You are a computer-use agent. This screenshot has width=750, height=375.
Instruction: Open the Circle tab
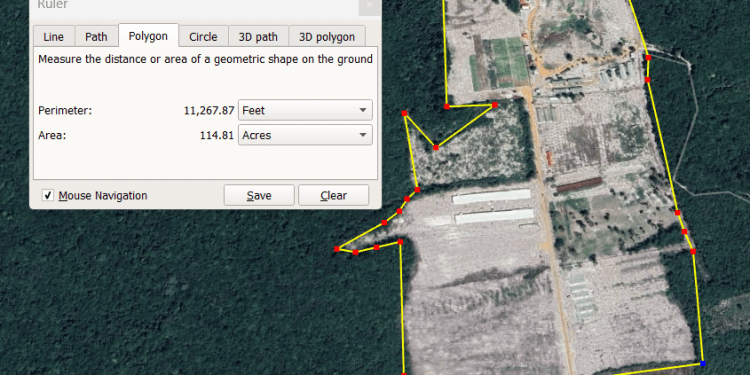point(203,37)
